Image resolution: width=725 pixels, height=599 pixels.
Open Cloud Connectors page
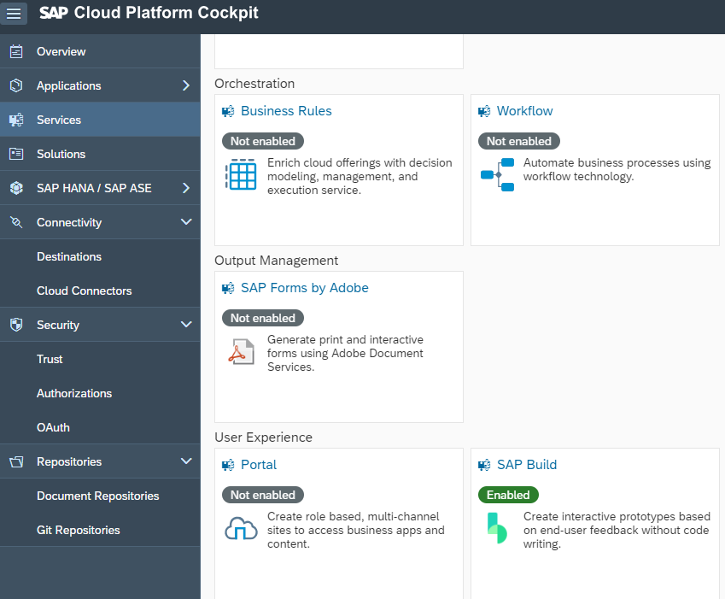[x=100, y=291]
